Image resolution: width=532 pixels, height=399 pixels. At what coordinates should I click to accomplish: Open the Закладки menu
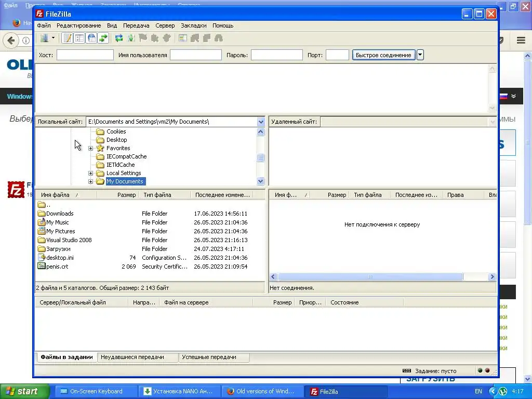193,25
